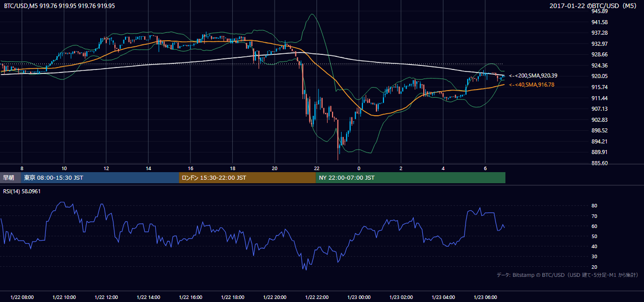Click hour tick '20' under price chart
Screen dimensions: 644x302
(274, 168)
